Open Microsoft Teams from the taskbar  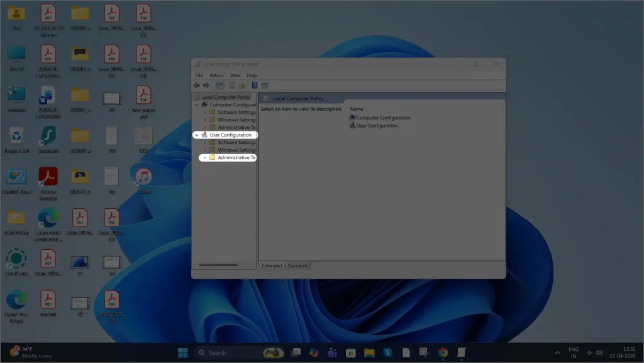point(332,353)
